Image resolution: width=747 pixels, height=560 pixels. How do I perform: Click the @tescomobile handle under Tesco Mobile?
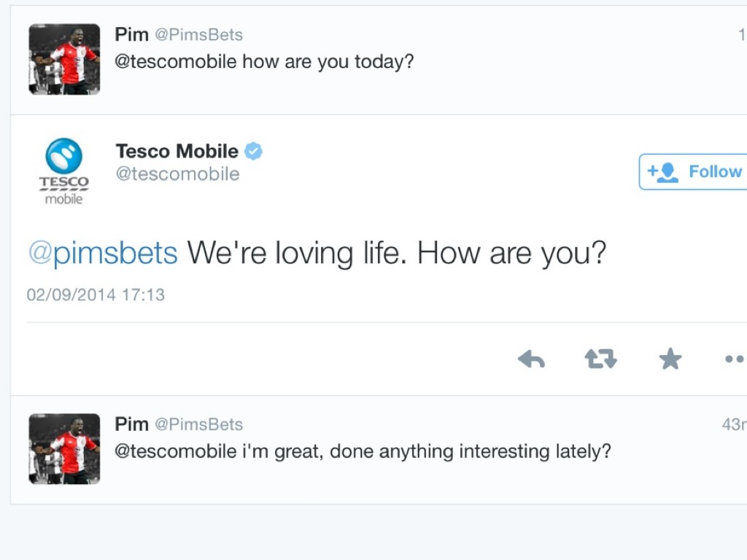(x=177, y=174)
